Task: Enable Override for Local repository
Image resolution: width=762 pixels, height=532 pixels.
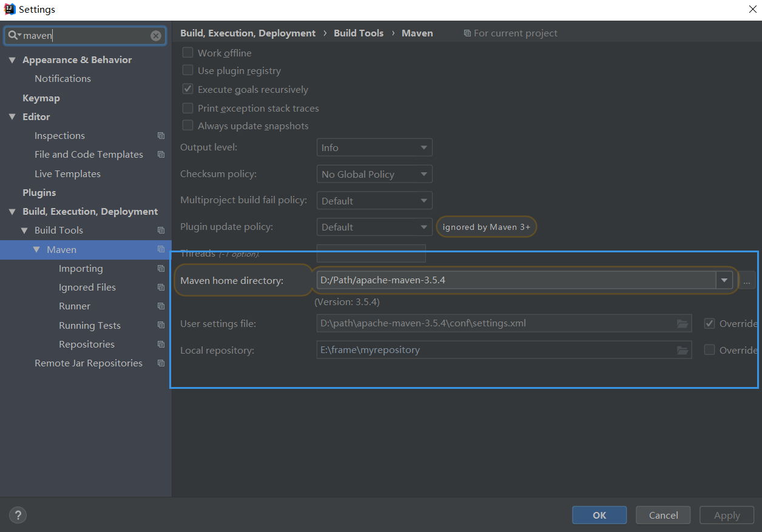Action: pyautogui.click(x=709, y=350)
